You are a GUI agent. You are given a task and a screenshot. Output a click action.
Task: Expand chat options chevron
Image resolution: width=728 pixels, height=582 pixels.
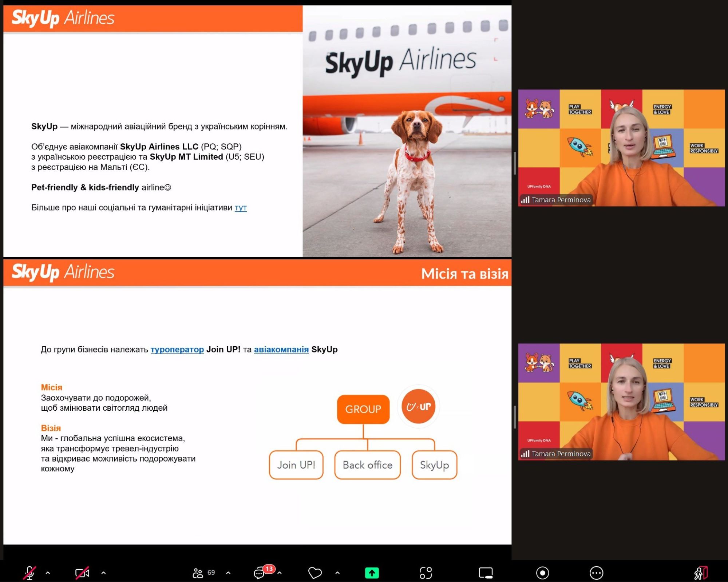click(x=280, y=573)
